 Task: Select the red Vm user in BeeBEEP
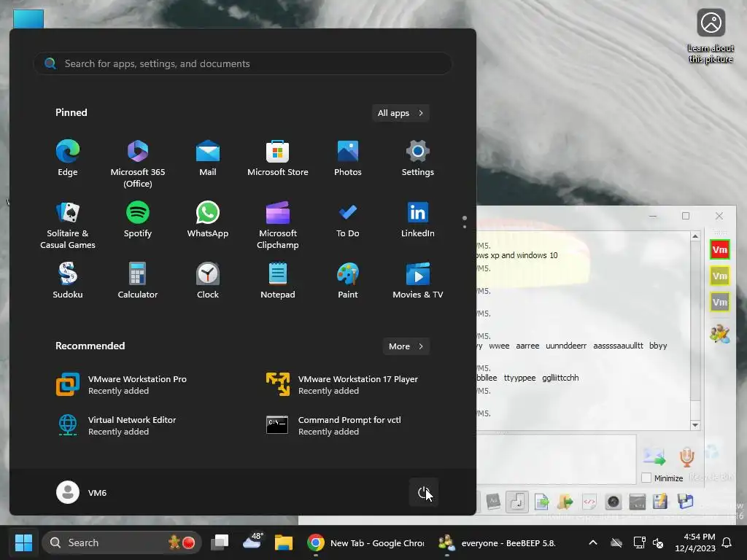pos(720,249)
